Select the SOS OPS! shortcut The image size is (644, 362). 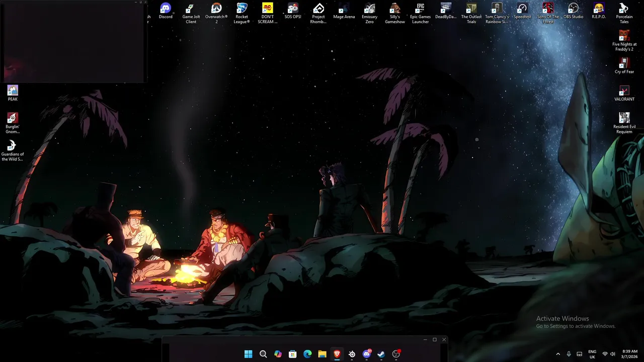point(293,11)
